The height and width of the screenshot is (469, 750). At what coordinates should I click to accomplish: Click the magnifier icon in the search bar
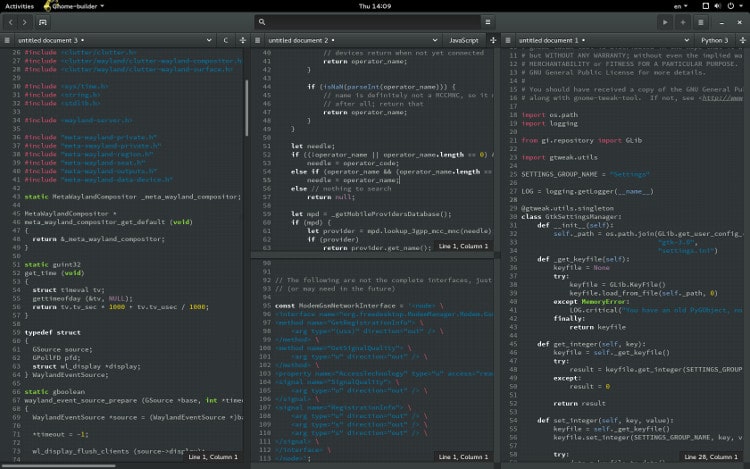[262, 22]
